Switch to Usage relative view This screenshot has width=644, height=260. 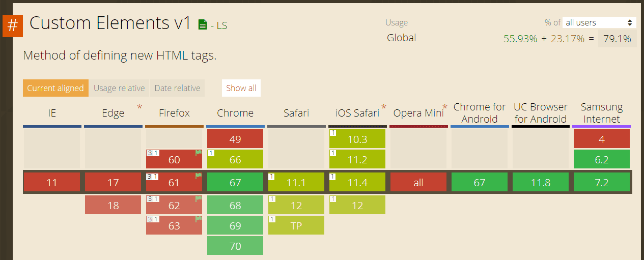[x=119, y=88]
